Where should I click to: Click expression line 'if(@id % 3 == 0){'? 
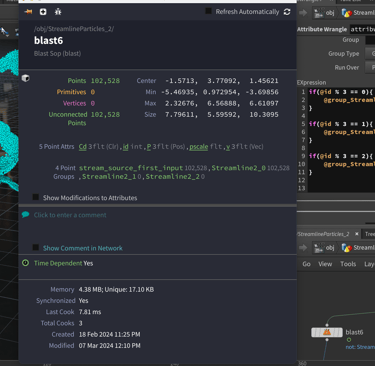click(x=341, y=92)
